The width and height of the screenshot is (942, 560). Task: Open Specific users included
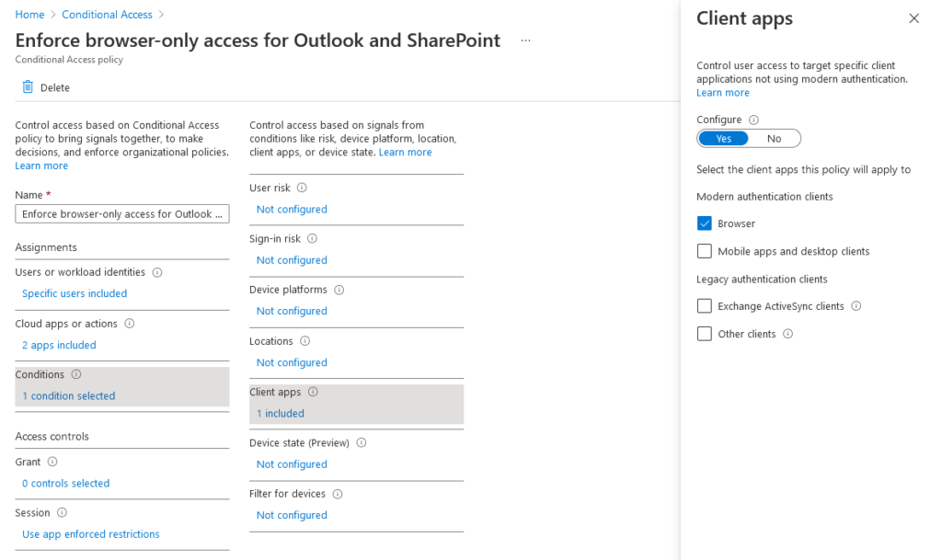pos(75,293)
